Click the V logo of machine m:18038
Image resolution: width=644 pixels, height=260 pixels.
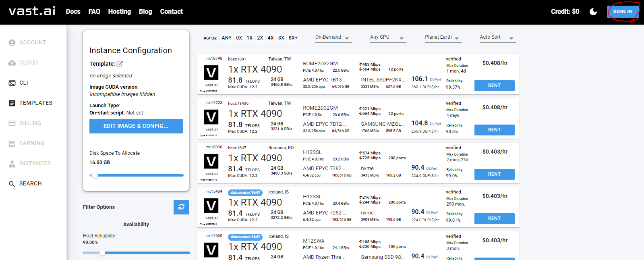pyautogui.click(x=211, y=162)
